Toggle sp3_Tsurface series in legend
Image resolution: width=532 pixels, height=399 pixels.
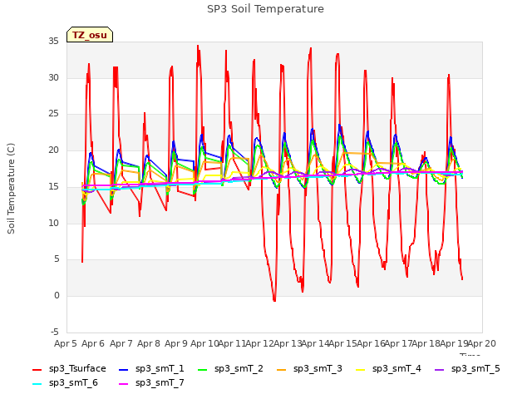[69, 369]
